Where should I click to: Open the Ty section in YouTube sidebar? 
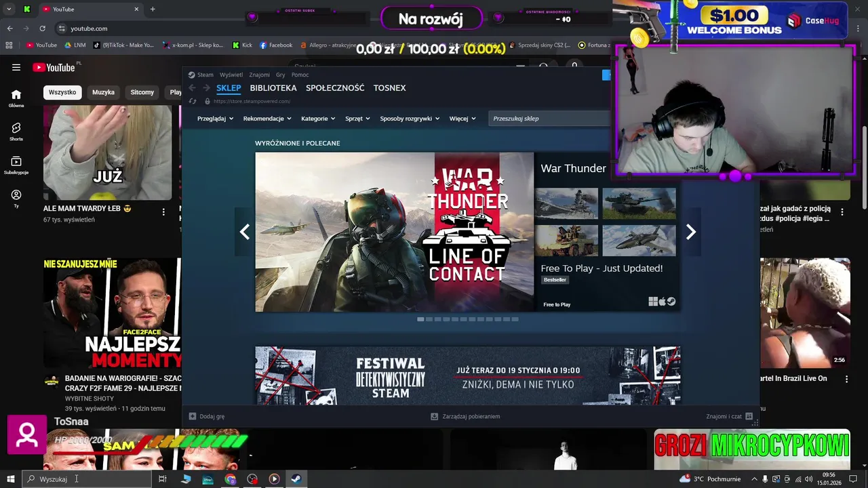pos(16,198)
